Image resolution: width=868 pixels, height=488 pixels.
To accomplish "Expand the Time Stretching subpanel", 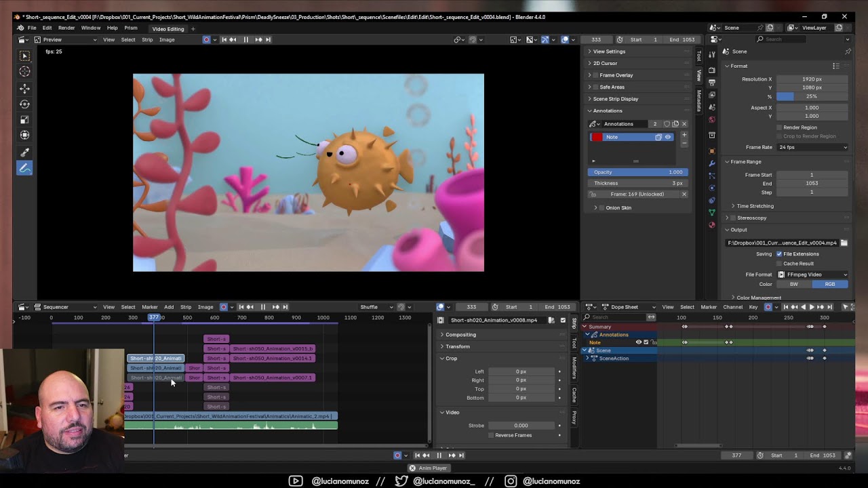I will coord(755,206).
